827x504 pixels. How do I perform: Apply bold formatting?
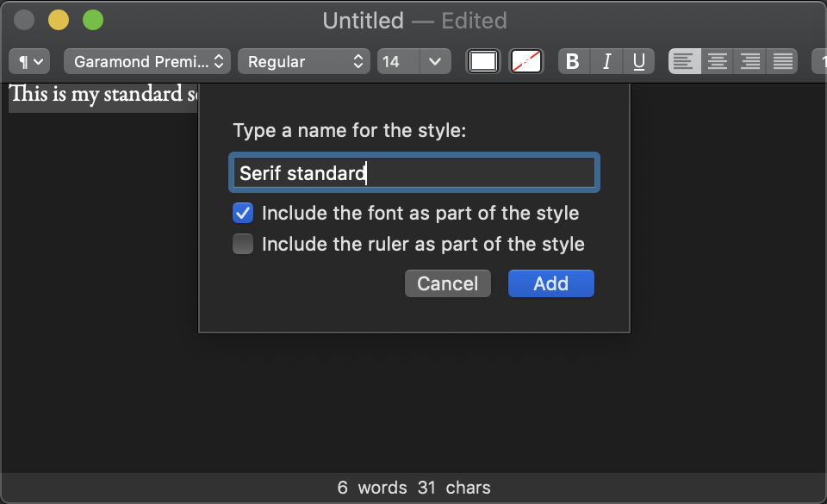pyautogui.click(x=572, y=61)
